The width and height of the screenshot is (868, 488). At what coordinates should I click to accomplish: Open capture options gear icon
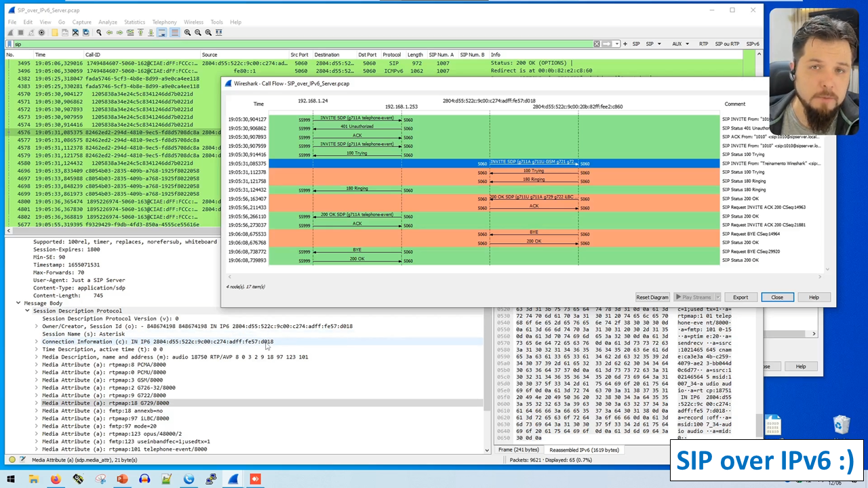tap(41, 33)
